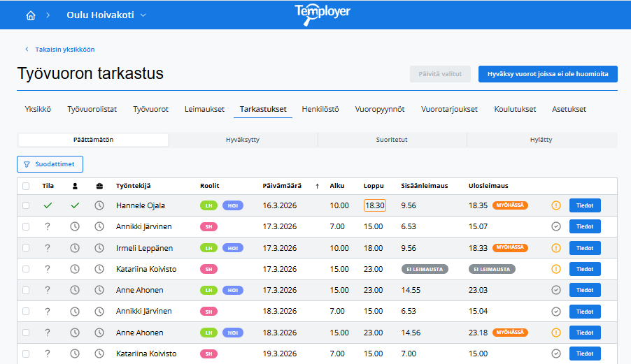Select the Annikki Järvinen 17.3.2026 row checkbox

[x=26, y=226]
